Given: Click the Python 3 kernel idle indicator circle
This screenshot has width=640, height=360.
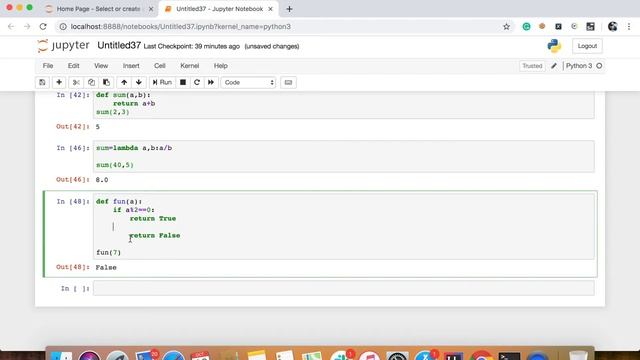Looking at the screenshot, I should 599,66.
